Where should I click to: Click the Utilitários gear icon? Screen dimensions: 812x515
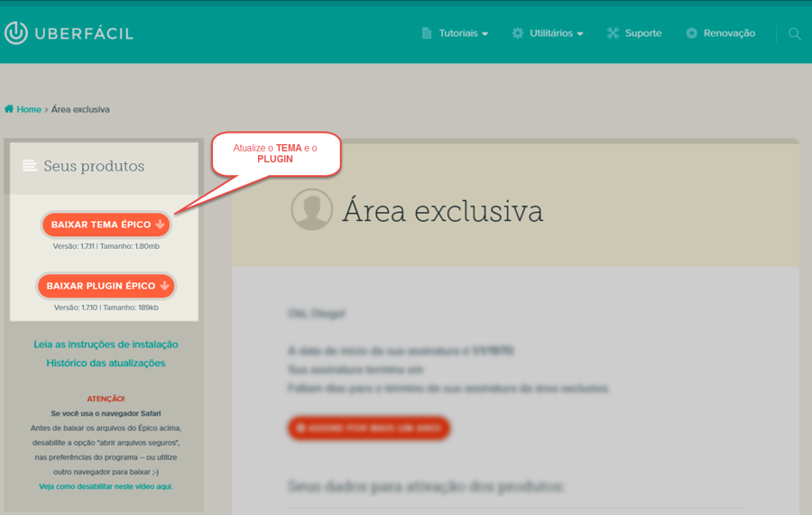pos(517,33)
